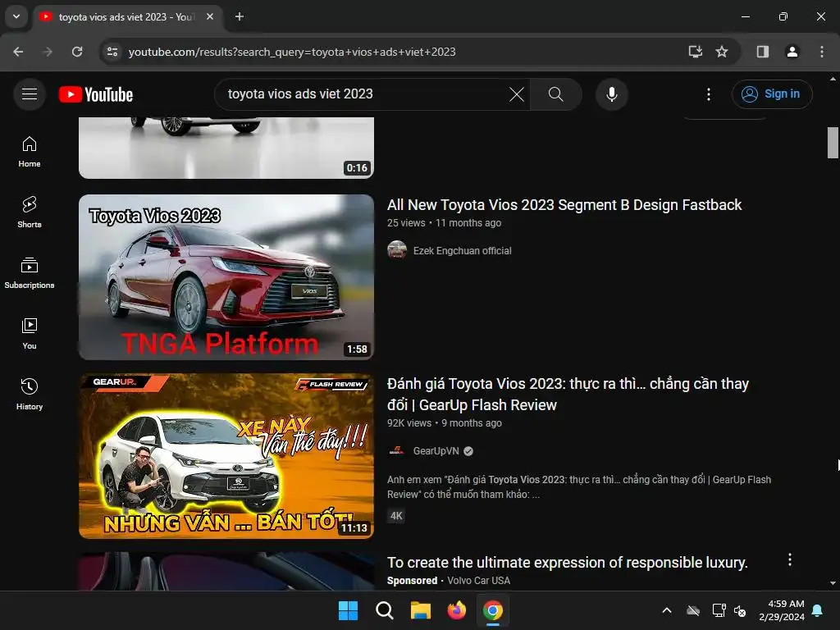Click the GearUp video description snippet
This screenshot has width=840, height=630.
pos(579,487)
